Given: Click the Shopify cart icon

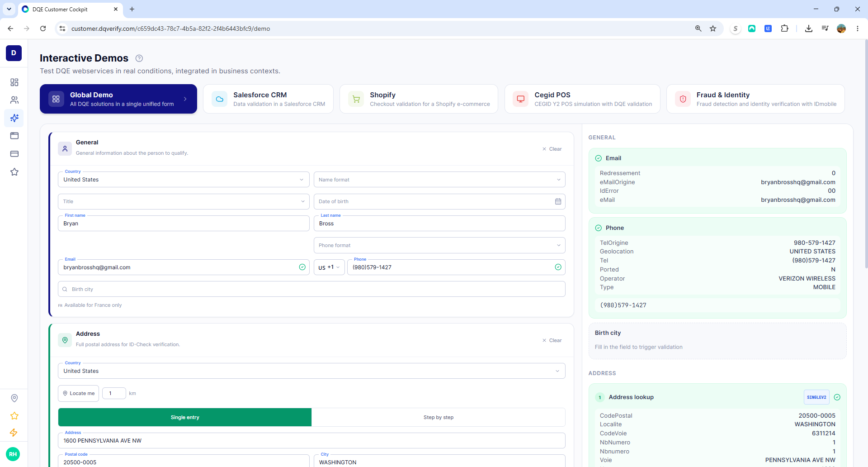Looking at the screenshot, I should pos(356,99).
